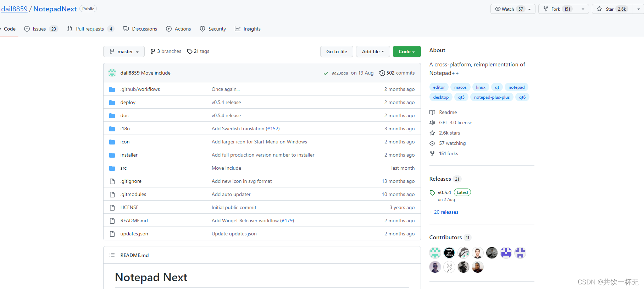Select the linux topic tag
This screenshot has width=644, height=289.
481,87
